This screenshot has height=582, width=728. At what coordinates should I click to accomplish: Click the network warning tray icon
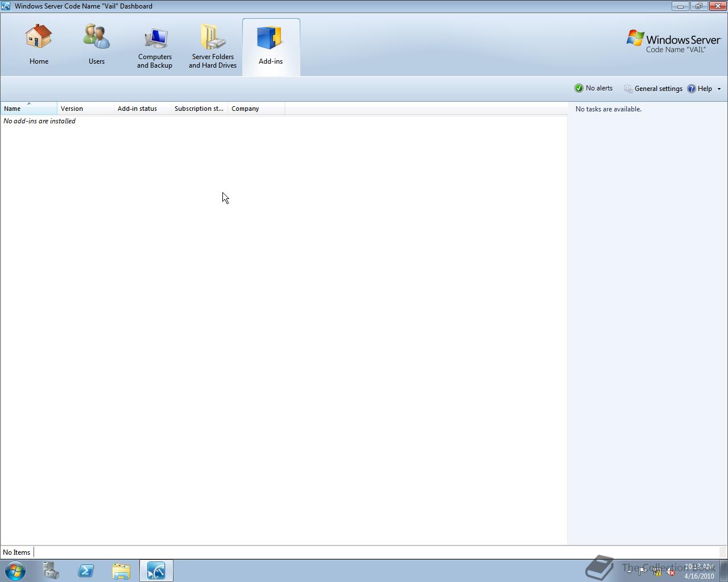click(x=657, y=571)
